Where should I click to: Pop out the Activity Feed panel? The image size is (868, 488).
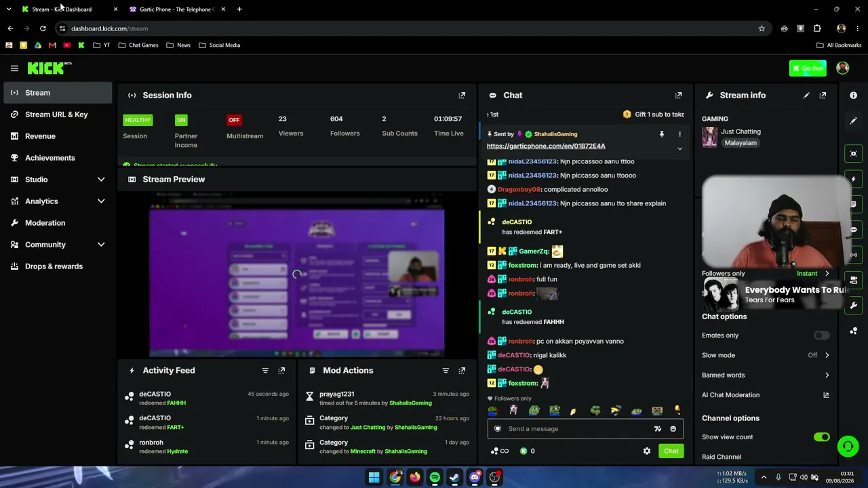coord(281,371)
